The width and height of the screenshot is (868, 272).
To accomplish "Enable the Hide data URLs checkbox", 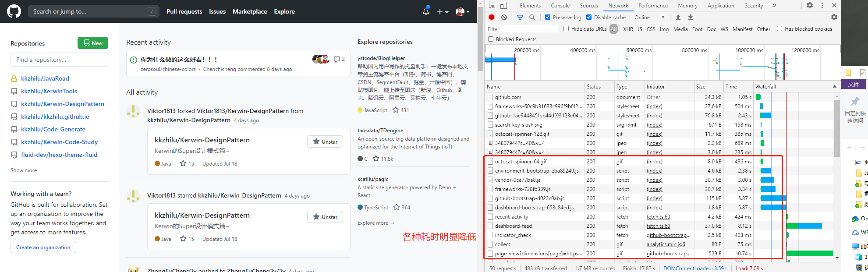I will 566,29.
